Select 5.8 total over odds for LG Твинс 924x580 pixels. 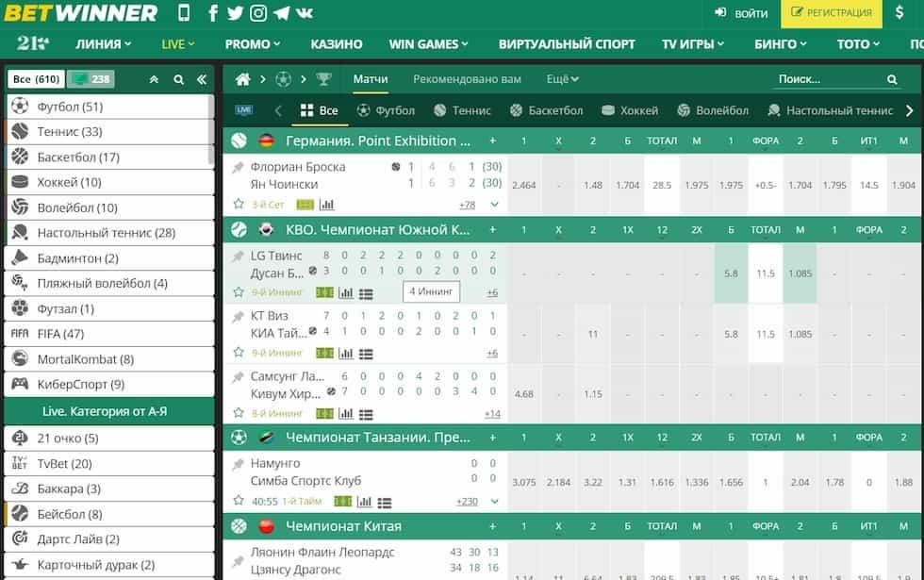(731, 273)
